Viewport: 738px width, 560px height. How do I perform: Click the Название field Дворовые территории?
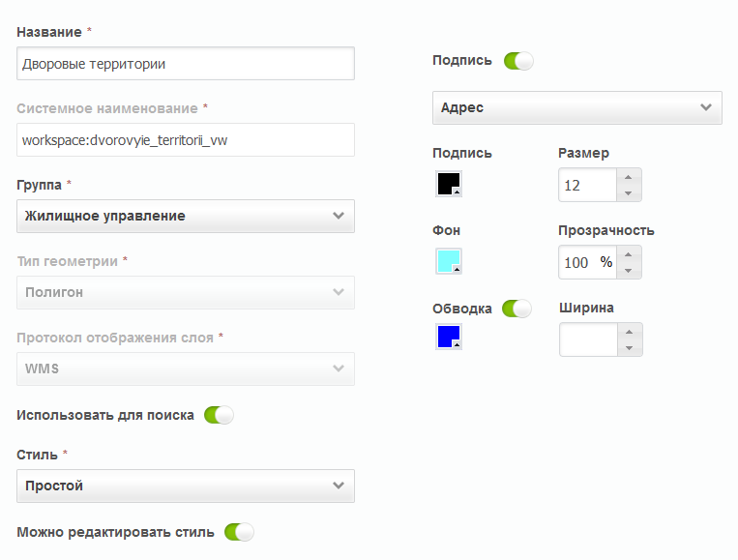click(x=186, y=64)
